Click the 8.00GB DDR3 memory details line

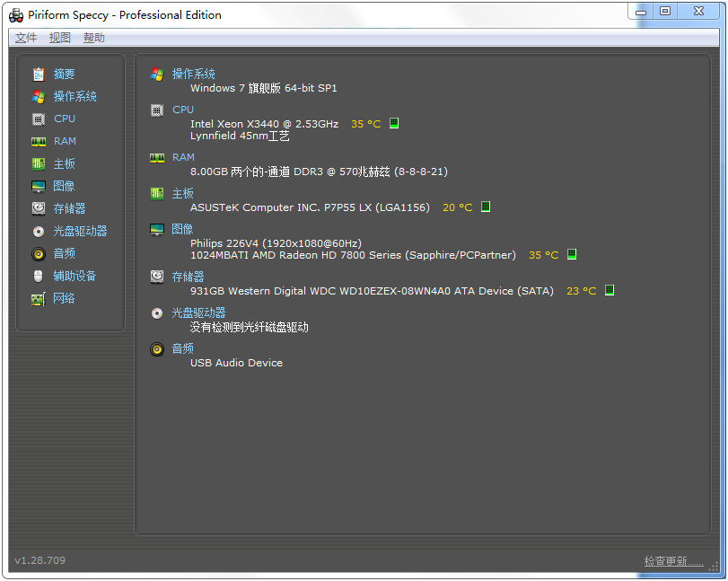(x=319, y=172)
